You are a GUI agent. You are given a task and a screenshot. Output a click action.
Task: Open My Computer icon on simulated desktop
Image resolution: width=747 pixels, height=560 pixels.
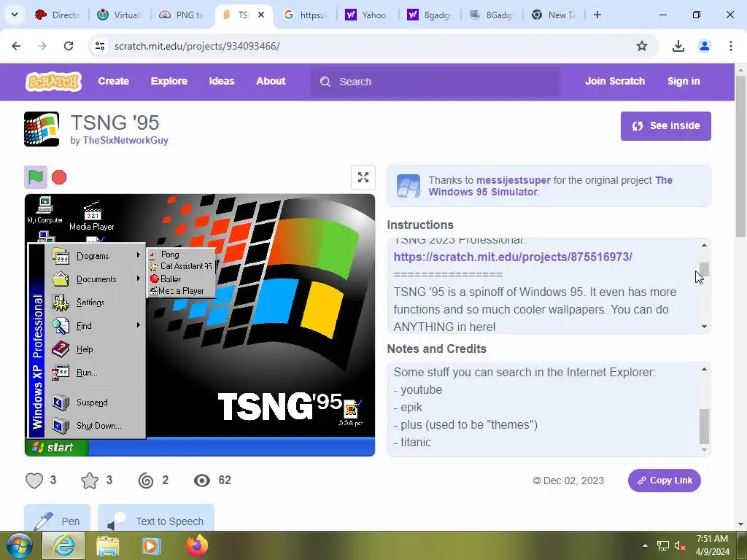(44, 209)
